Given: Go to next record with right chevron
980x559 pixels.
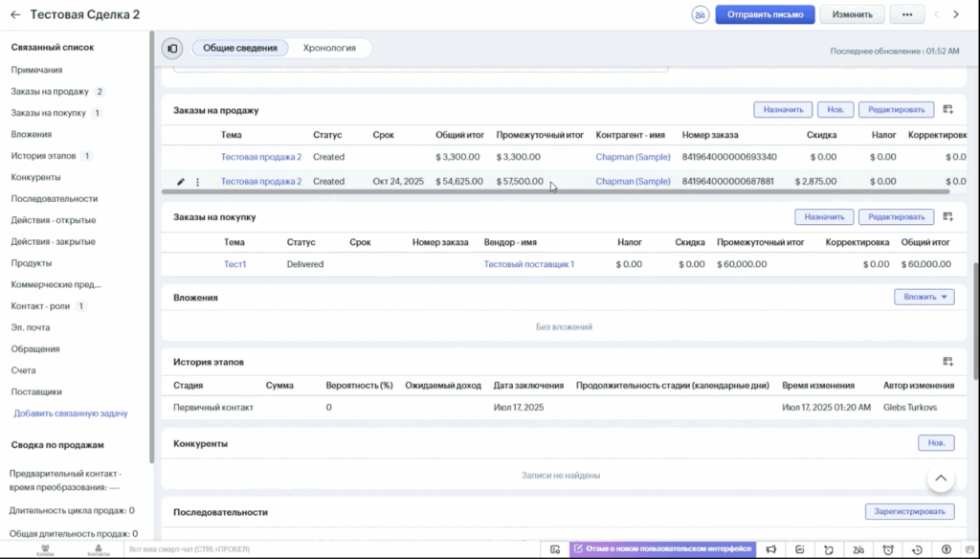Looking at the screenshot, I should pos(955,14).
